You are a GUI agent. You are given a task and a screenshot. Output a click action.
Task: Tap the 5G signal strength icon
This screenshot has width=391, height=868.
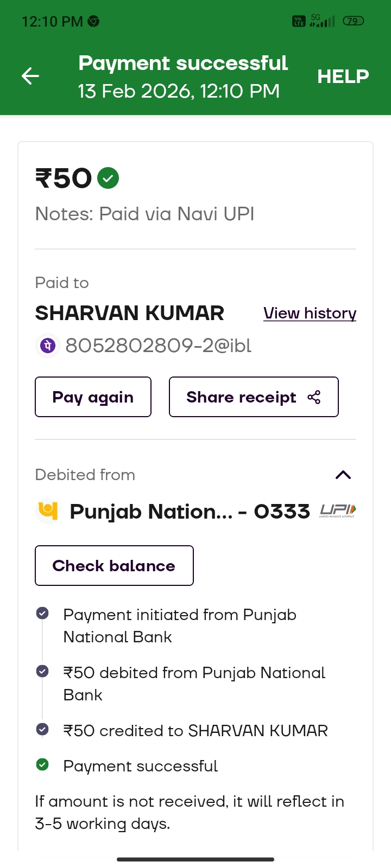[321, 21]
